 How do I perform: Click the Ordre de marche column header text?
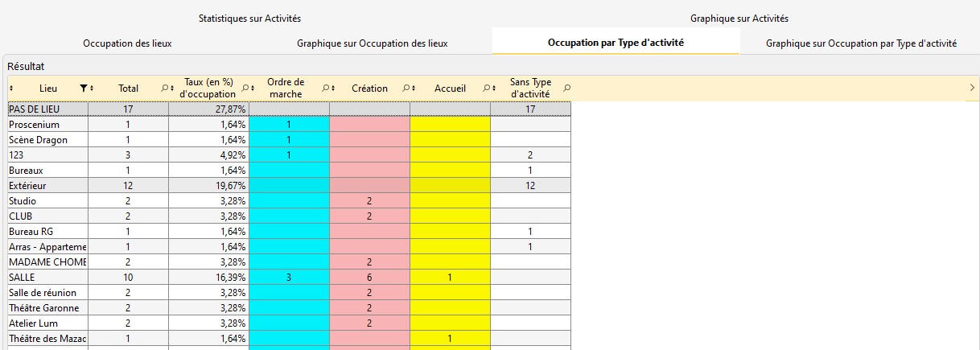coord(286,88)
